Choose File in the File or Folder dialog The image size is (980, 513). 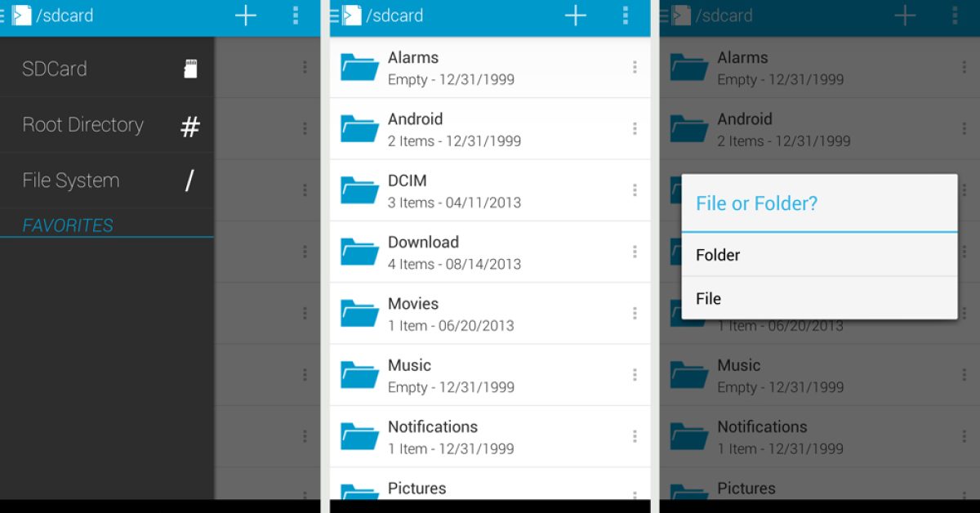(819, 299)
